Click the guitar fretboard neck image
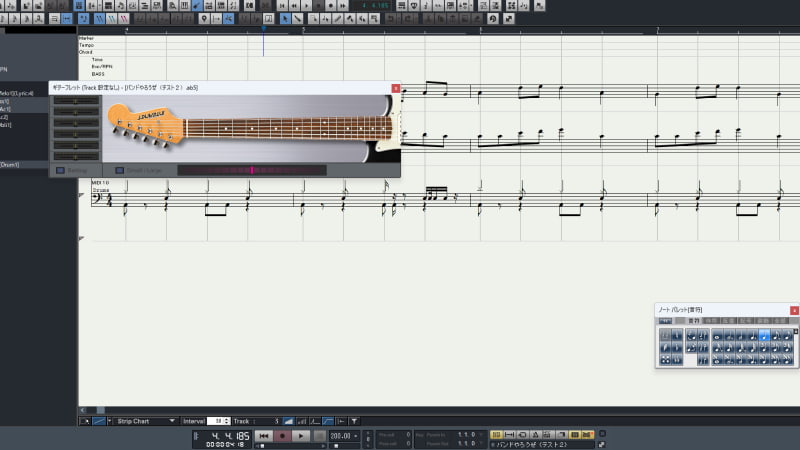800x450 pixels. pos(288,127)
